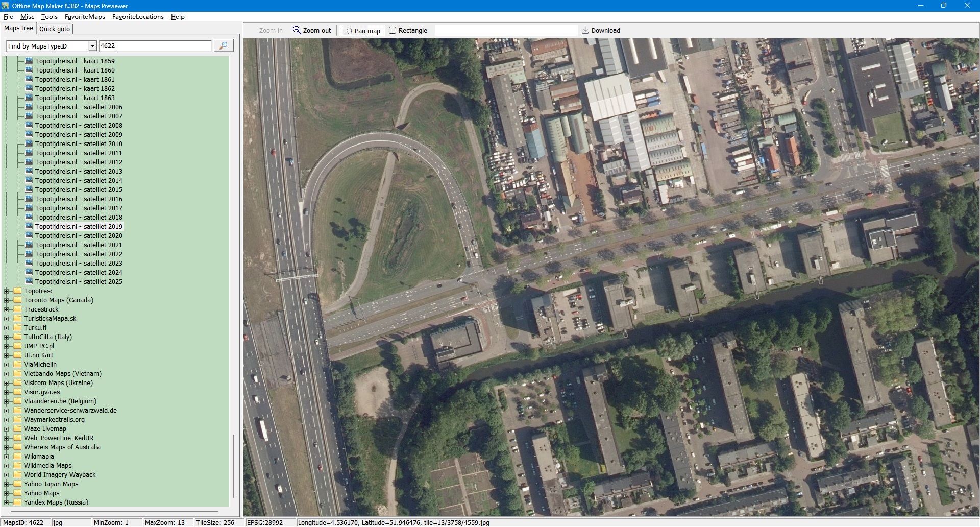The image size is (980, 527).
Task: Click the Download arrow icon
Action: 585,30
